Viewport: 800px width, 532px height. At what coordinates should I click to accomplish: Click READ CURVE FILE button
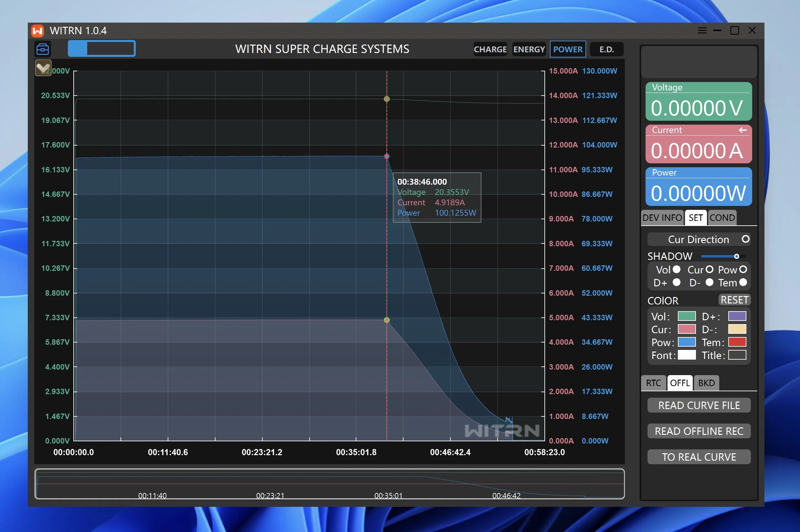pos(699,405)
